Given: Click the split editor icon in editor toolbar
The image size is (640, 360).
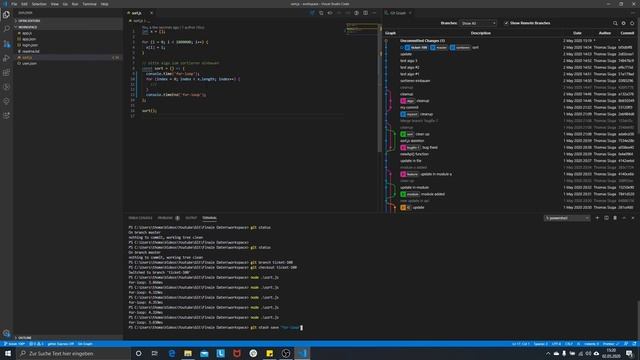Looking at the screenshot, I should (x=365, y=13).
